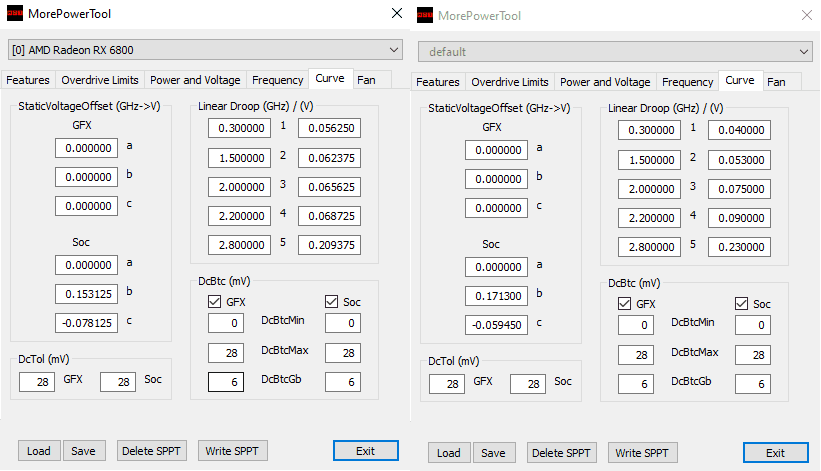Viewport: 821px width, 471px height.
Task: Edit Linear Droop voltage 0.053000 field
Action: [739, 160]
